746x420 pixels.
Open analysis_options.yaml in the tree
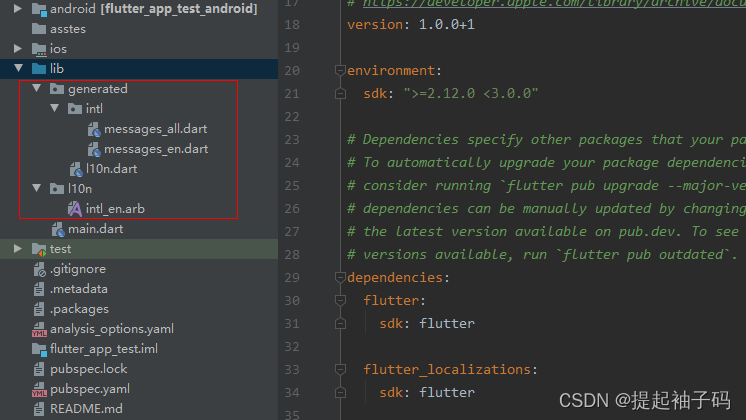pos(112,329)
